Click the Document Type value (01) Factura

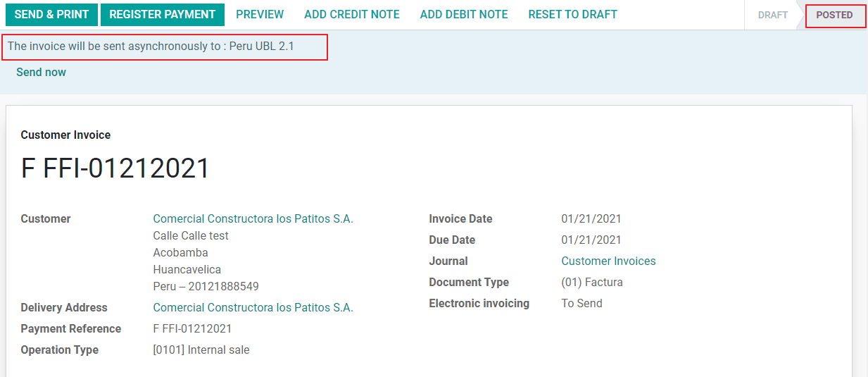coord(592,282)
